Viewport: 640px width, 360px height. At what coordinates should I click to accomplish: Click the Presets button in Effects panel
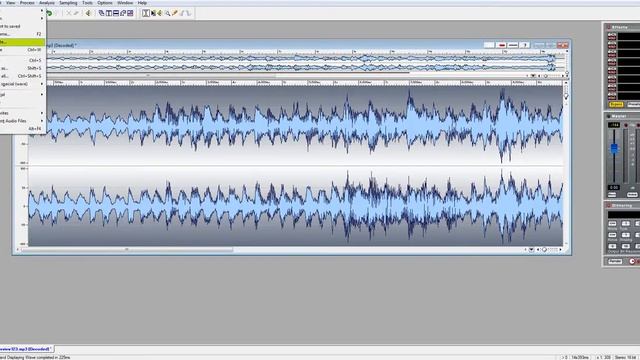click(x=634, y=104)
